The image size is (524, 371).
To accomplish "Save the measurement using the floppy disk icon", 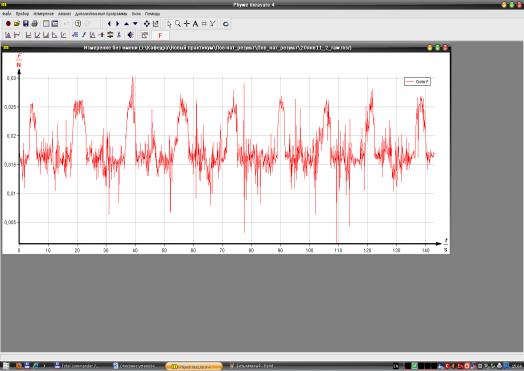I will [x=25, y=24].
